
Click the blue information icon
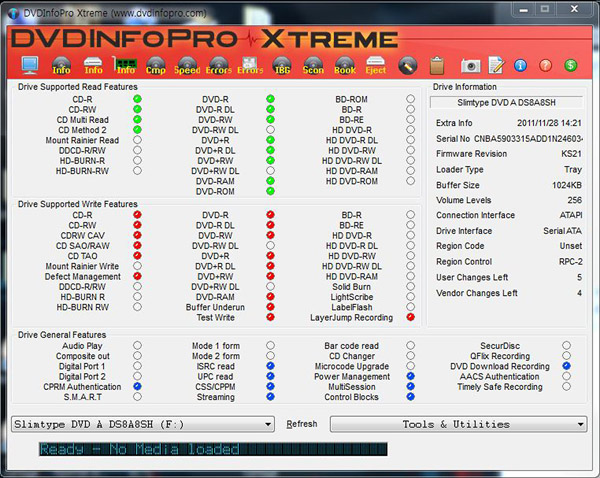pos(520,65)
